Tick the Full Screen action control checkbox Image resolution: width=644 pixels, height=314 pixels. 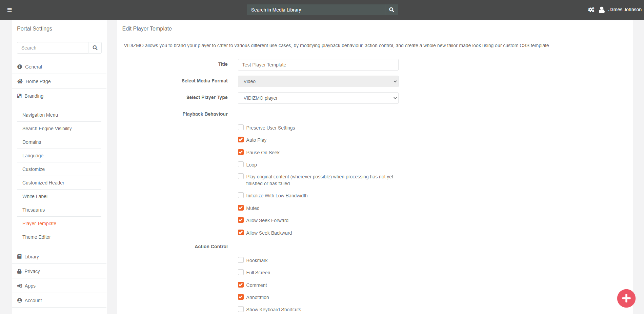point(241,272)
